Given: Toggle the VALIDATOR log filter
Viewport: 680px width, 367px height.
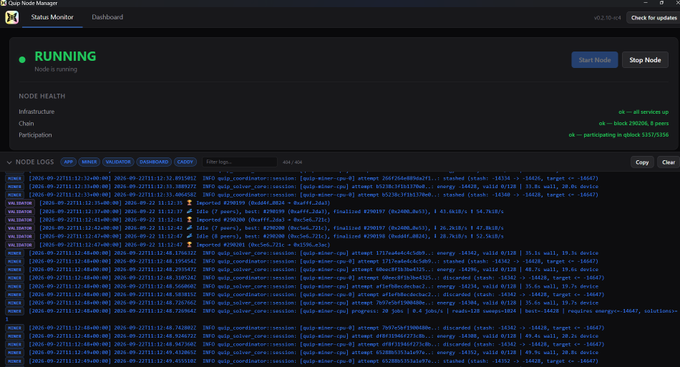Looking at the screenshot, I should tap(118, 162).
